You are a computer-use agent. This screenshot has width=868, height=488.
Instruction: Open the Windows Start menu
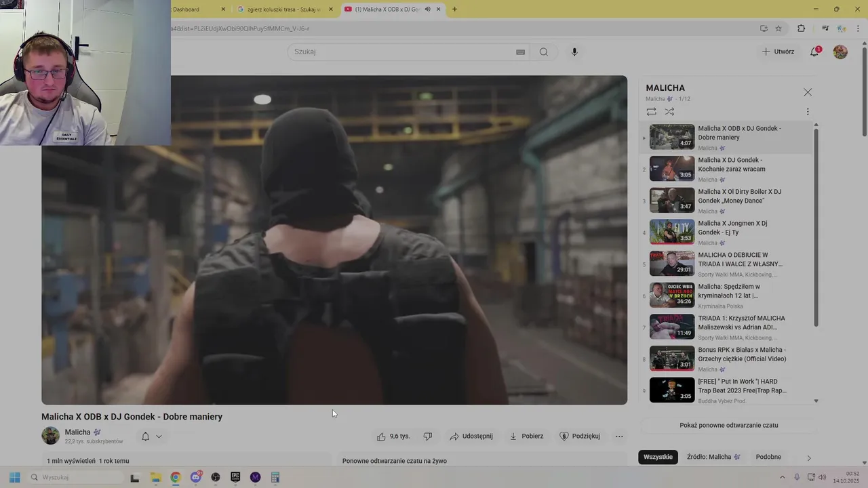tap(14, 477)
